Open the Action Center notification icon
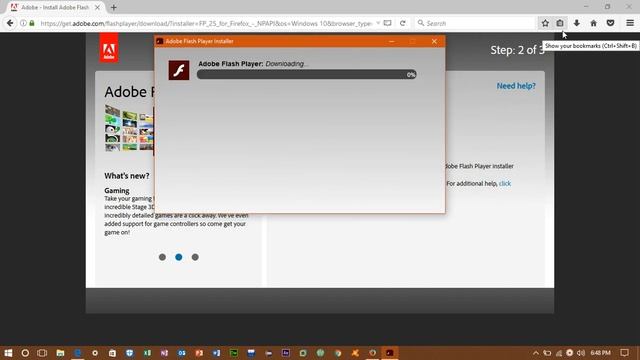The width and height of the screenshot is (640, 360). (x=624, y=353)
